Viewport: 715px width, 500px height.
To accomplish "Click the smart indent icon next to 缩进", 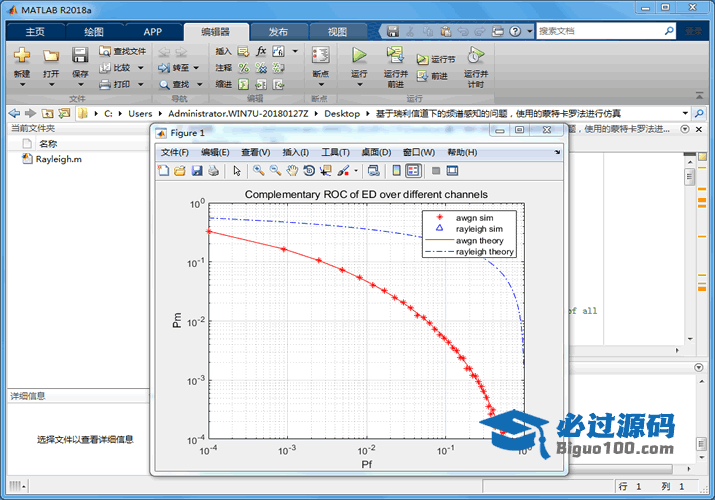I will (x=244, y=84).
